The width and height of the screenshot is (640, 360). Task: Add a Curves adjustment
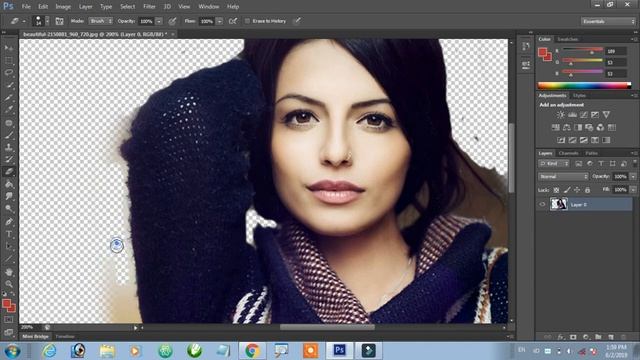(584, 115)
